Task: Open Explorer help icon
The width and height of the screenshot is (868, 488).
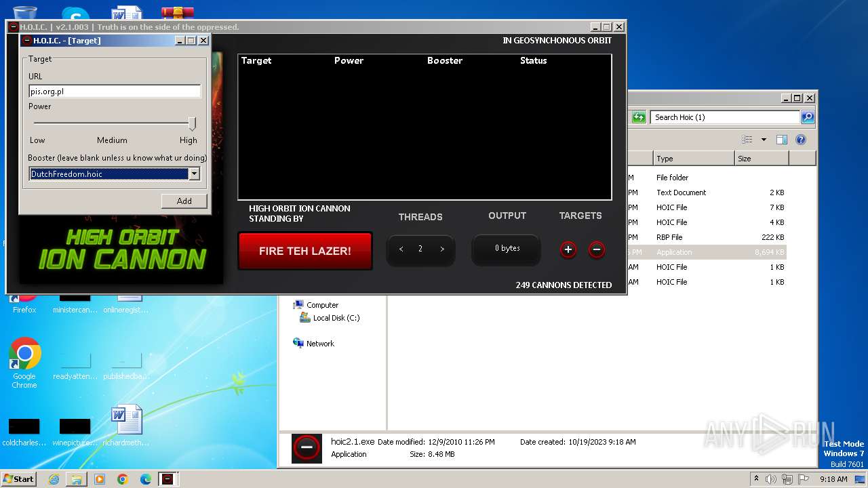Action: click(x=801, y=140)
